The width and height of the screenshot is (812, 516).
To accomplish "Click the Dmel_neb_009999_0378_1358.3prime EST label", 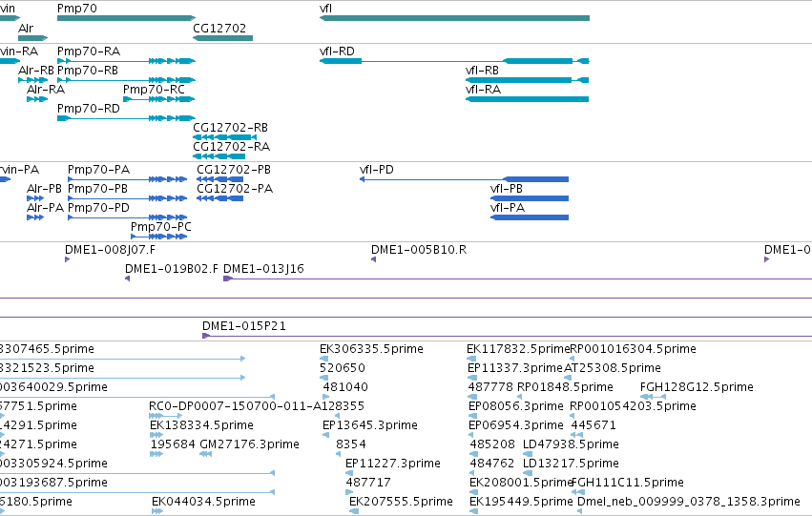I will [x=689, y=503].
